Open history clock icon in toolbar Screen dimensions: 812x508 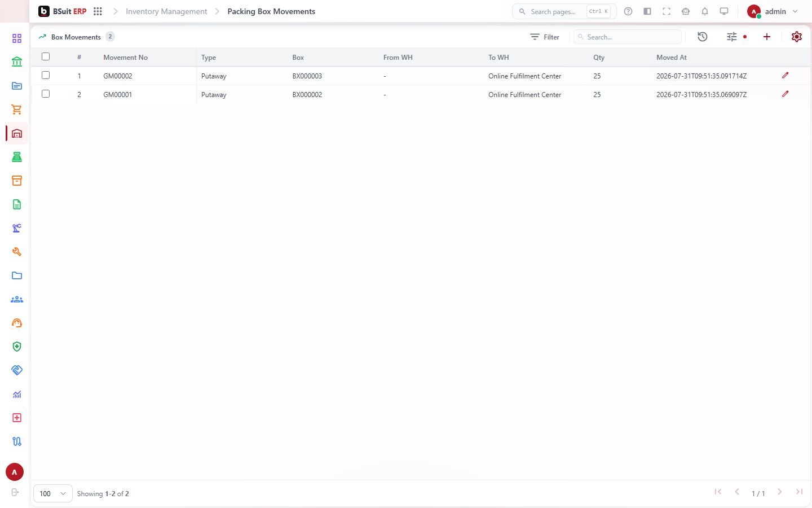point(703,37)
